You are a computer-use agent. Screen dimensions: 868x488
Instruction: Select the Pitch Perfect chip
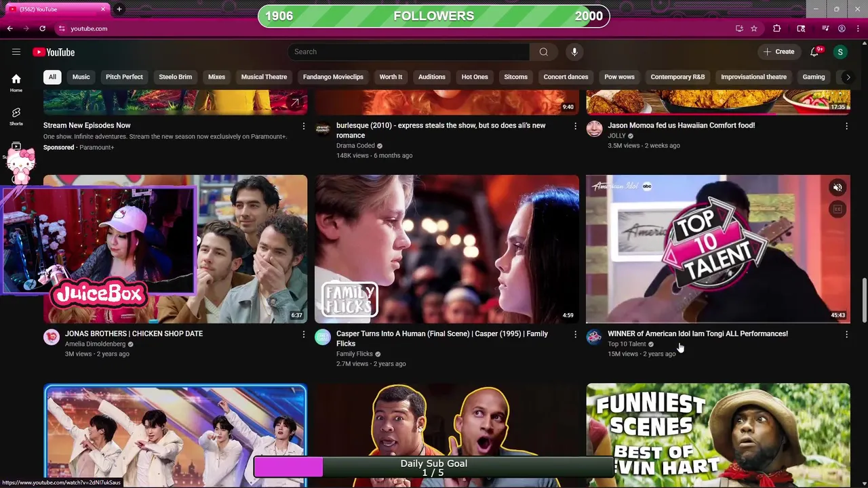point(124,77)
